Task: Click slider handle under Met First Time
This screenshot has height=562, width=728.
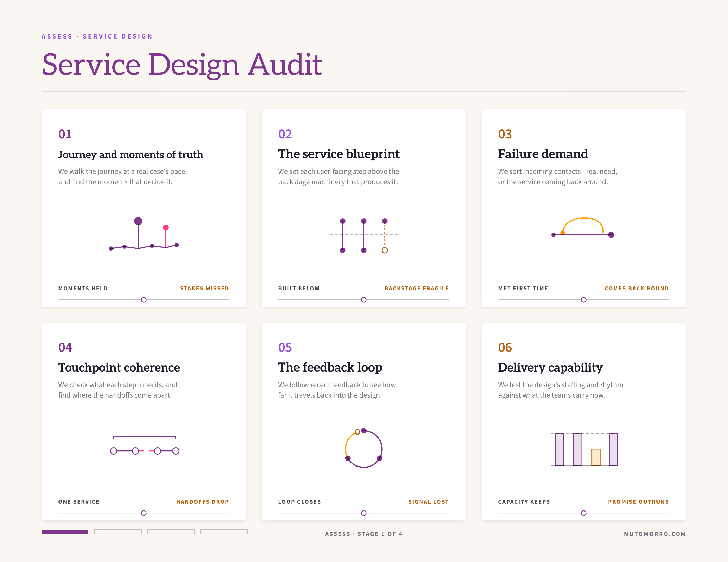Action: click(584, 300)
